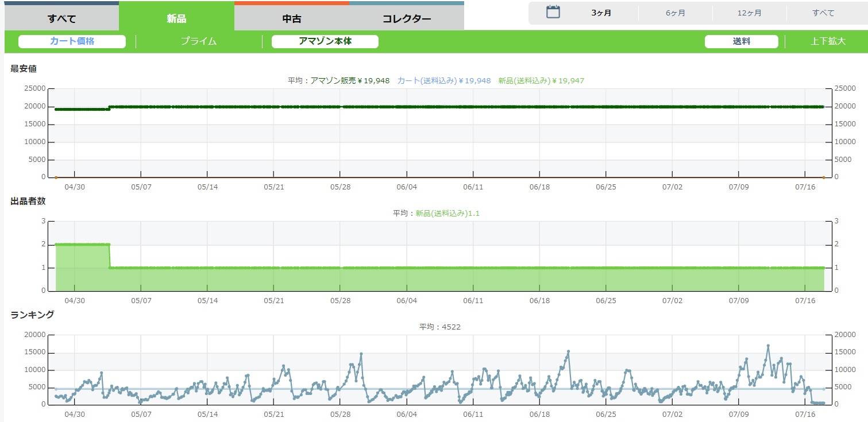Choose the 12ヶ月 time range
This screenshot has width=868, height=422.
[x=749, y=13]
